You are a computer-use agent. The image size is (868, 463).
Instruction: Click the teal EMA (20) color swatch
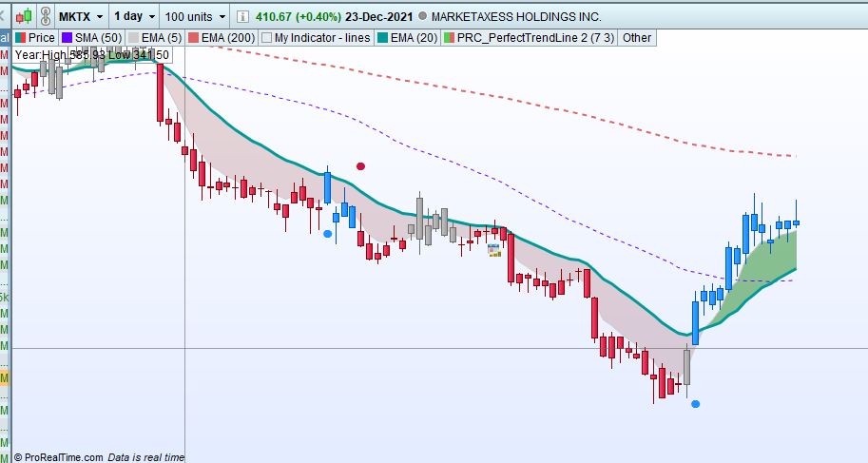382,38
